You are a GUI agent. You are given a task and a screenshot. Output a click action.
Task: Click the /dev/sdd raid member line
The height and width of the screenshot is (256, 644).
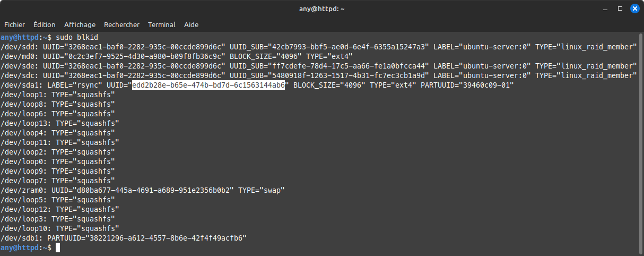[x=319, y=47]
